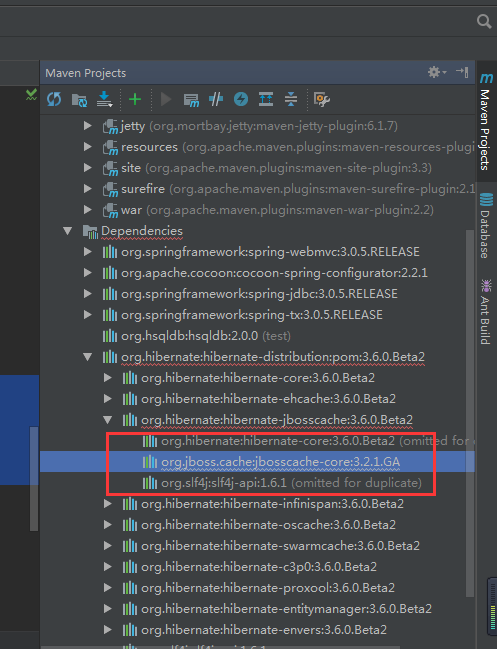Image resolution: width=497 pixels, height=649 pixels.
Task: Click the search magnifier icon
Action: click(x=484, y=21)
